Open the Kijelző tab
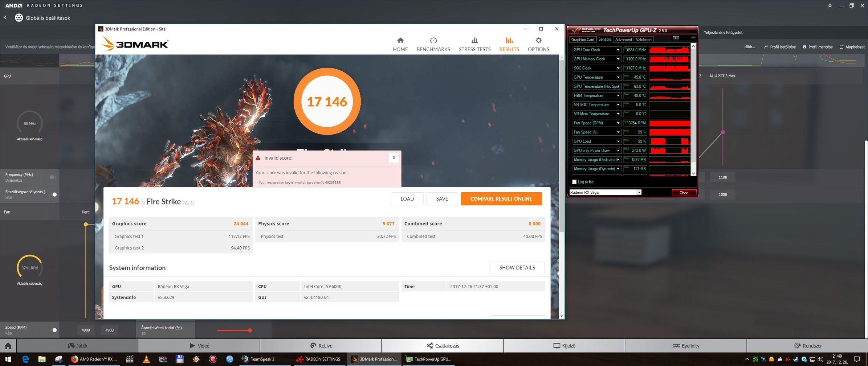 tap(564, 346)
